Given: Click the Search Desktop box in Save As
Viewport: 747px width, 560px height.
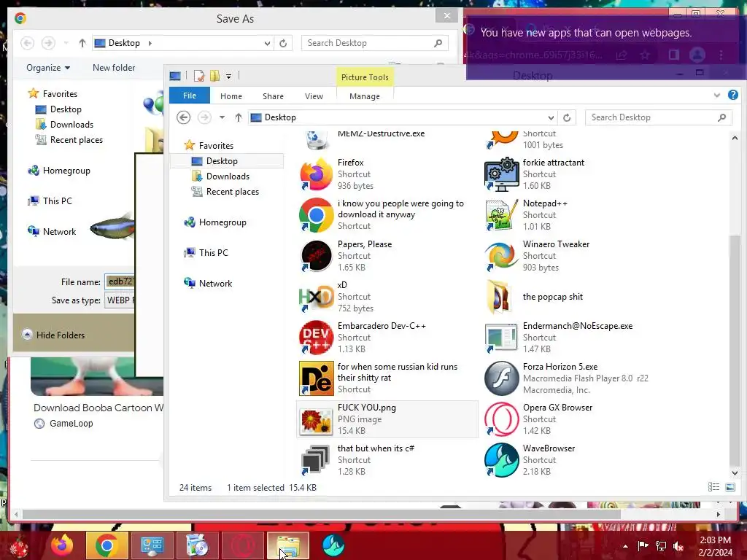Looking at the screenshot, I should click(374, 43).
